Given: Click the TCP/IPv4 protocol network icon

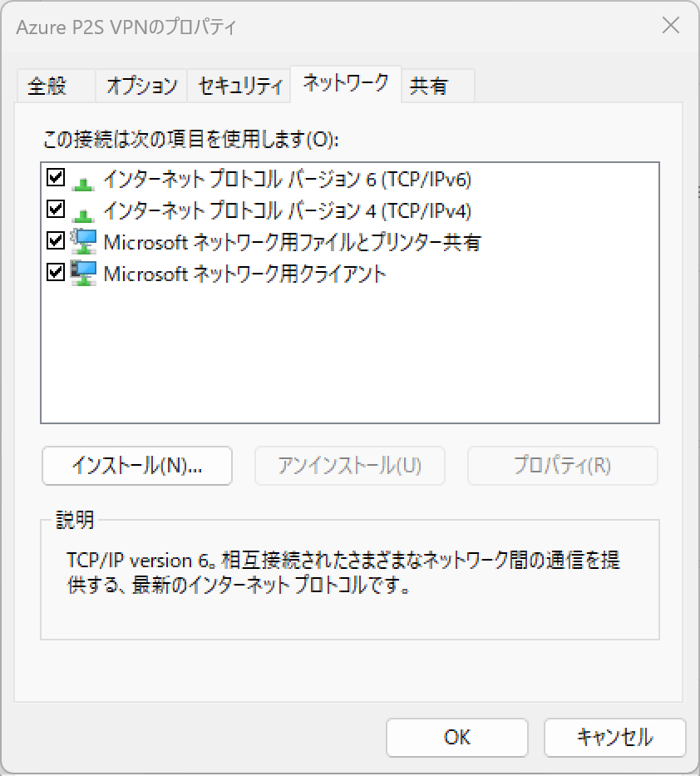Looking at the screenshot, I should [x=83, y=215].
